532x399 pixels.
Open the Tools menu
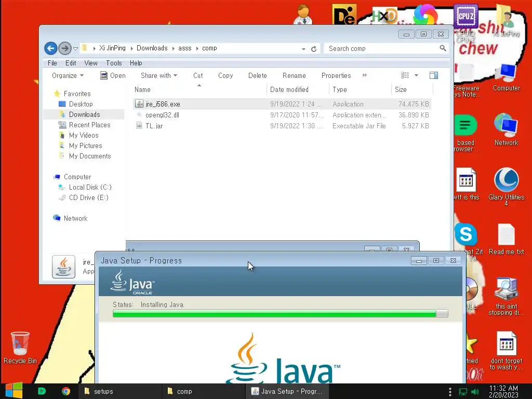[114, 63]
